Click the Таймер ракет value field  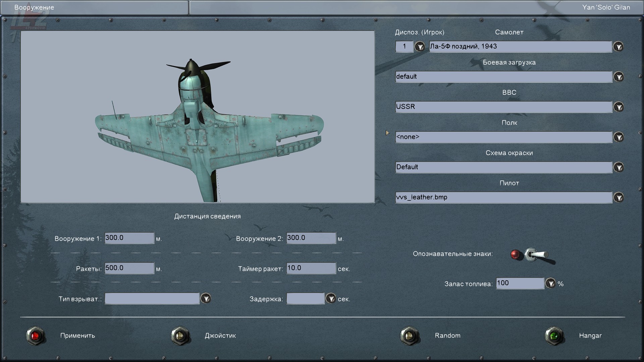pos(311,268)
